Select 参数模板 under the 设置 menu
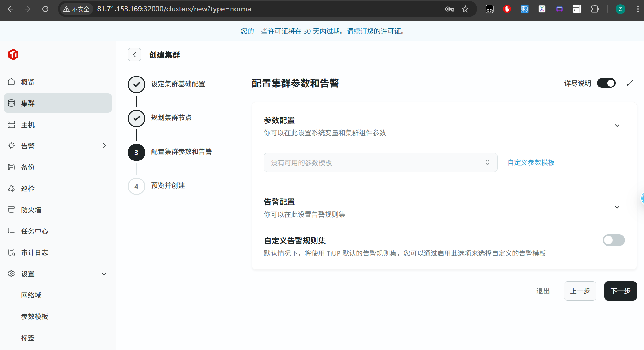Screen dimensions: 644x350 click(x=35, y=316)
